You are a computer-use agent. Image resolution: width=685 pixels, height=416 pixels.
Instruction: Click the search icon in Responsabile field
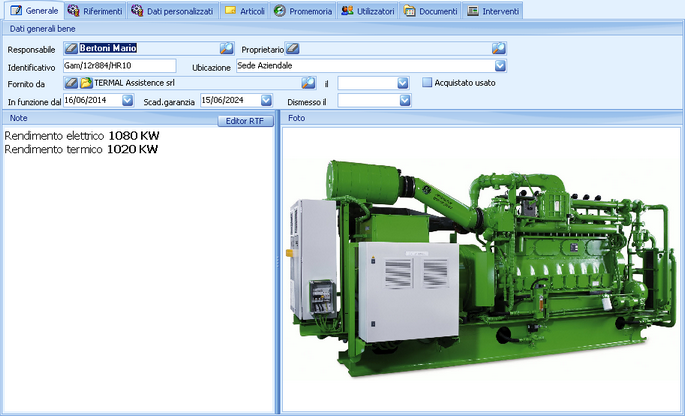tap(226, 48)
